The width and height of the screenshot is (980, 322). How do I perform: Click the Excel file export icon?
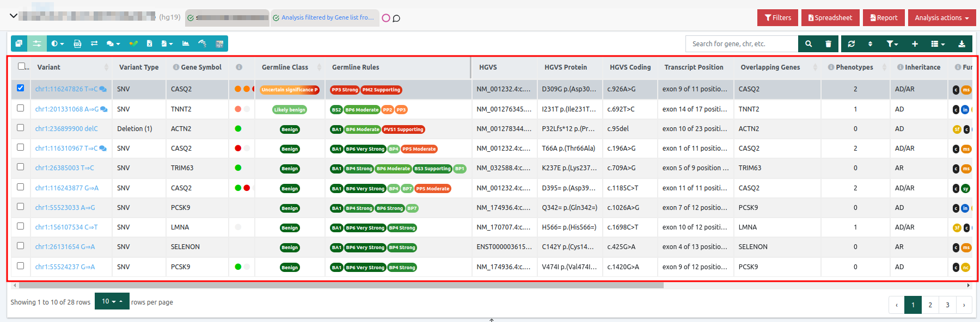(149, 44)
